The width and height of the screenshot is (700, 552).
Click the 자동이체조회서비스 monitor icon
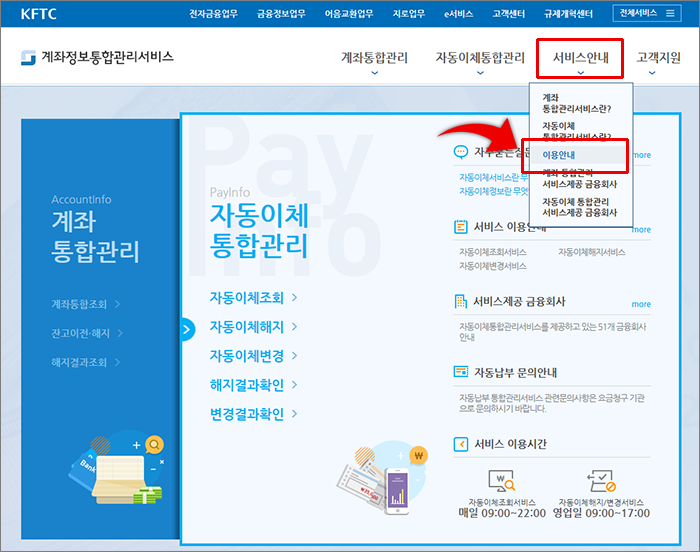[x=502, y=481]
